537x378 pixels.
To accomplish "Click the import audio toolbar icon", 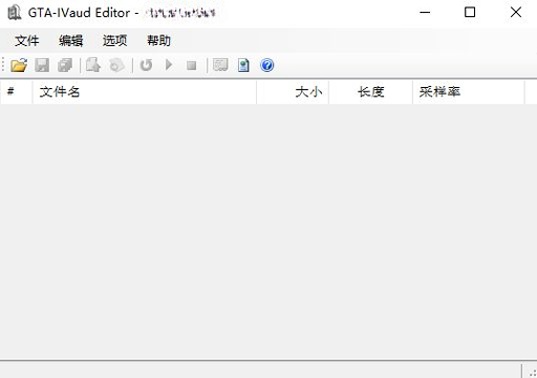I will tap(116, 65).
